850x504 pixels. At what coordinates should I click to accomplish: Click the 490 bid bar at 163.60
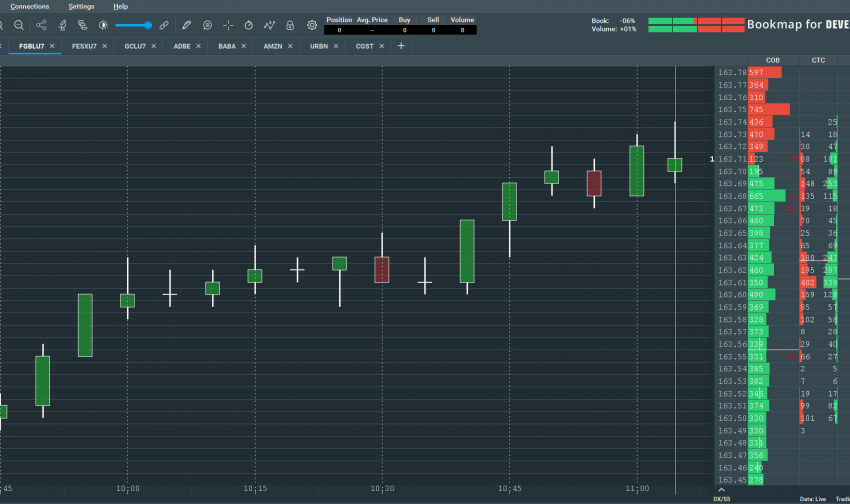tap(762, 295)
